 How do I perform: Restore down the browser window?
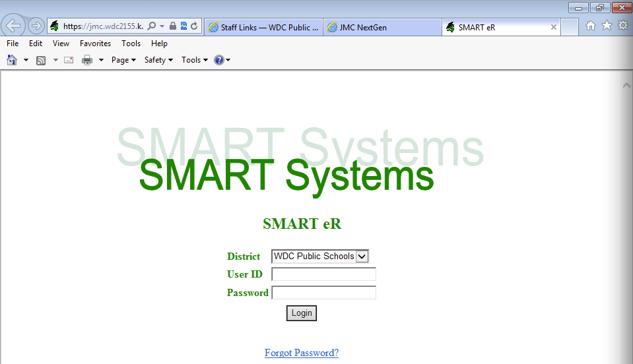pos(600,8)
